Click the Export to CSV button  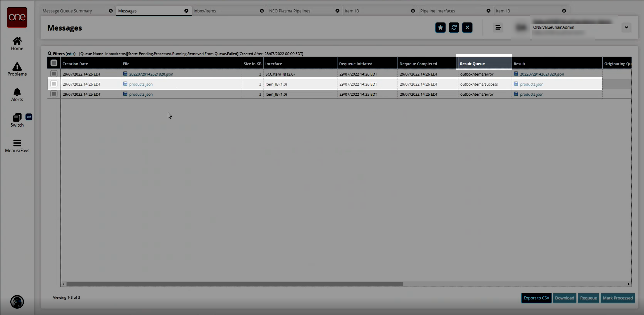[x=536, y=298]
